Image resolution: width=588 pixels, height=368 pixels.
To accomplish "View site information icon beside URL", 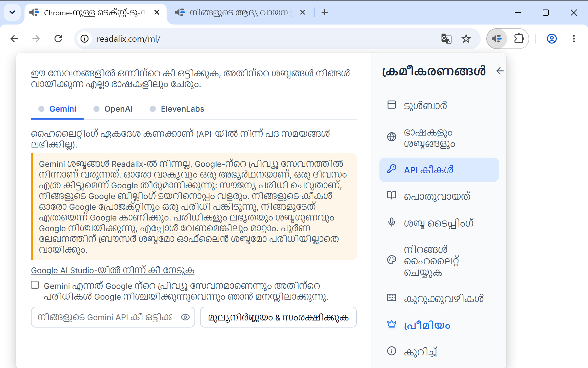I will click(x=85, y=39).
